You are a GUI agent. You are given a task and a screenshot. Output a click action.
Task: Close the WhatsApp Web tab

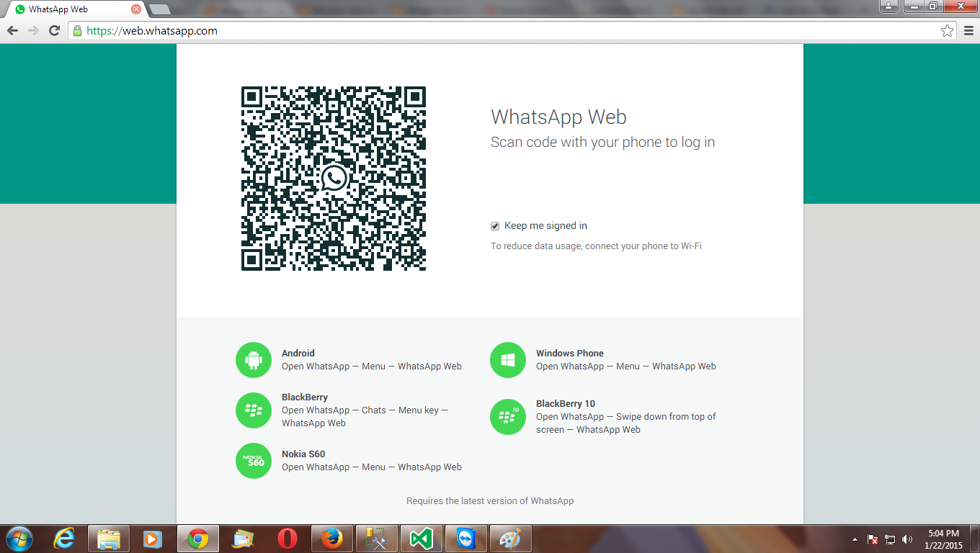click(135, 9)
